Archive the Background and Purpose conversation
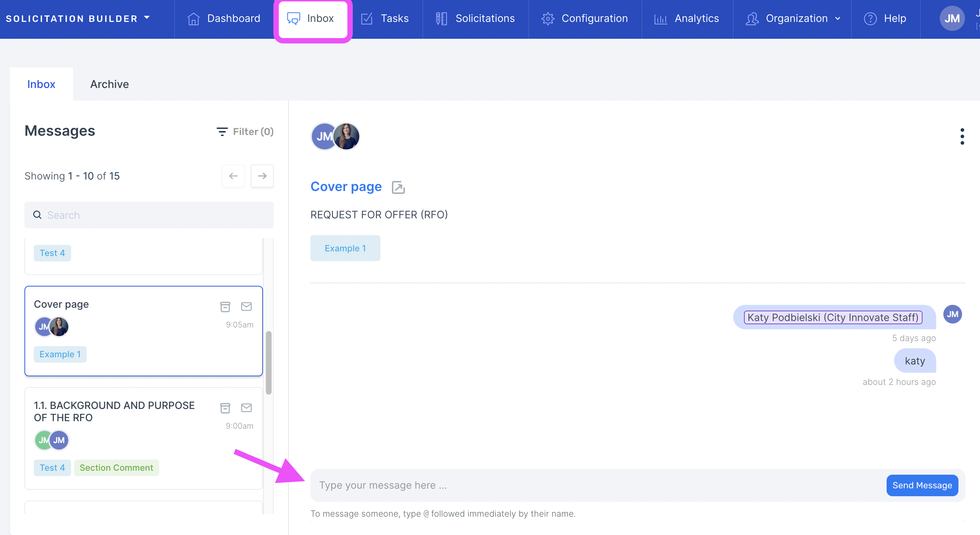Screen dimensions: 980x535 coord(225,408)
